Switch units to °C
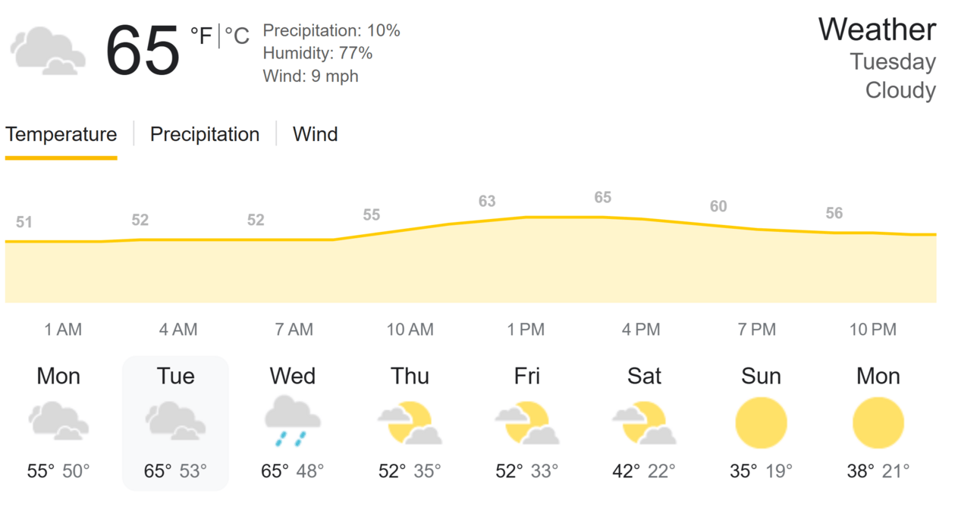 (x=237, y=35)
